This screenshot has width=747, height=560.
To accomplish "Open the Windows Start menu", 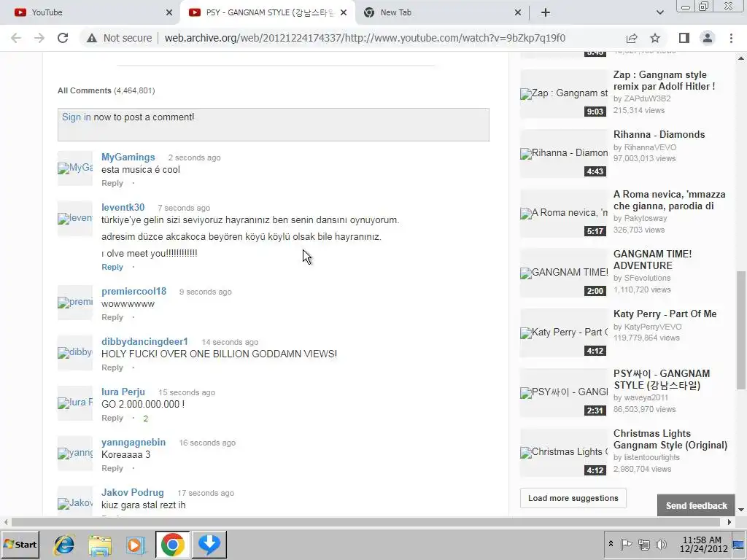I will coord(20,544).
